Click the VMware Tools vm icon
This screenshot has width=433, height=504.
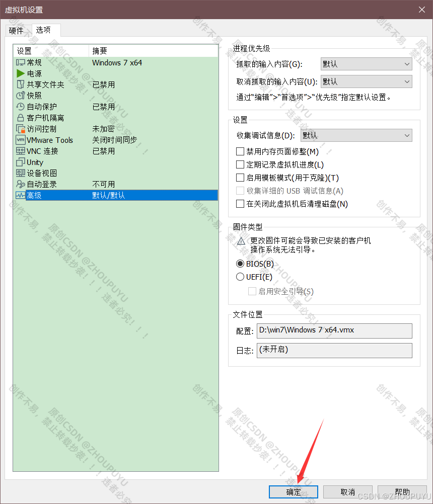[21, 140]
